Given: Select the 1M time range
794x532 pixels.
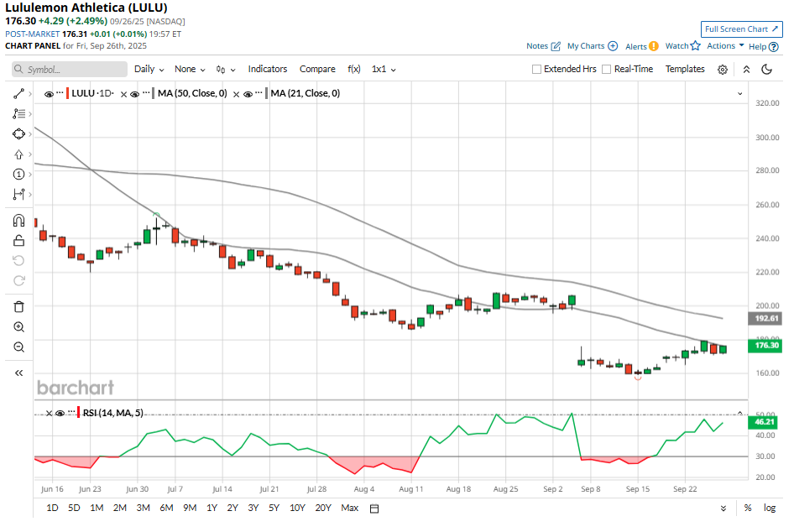Looking at the screenshot, I should (x=97, y=509).
